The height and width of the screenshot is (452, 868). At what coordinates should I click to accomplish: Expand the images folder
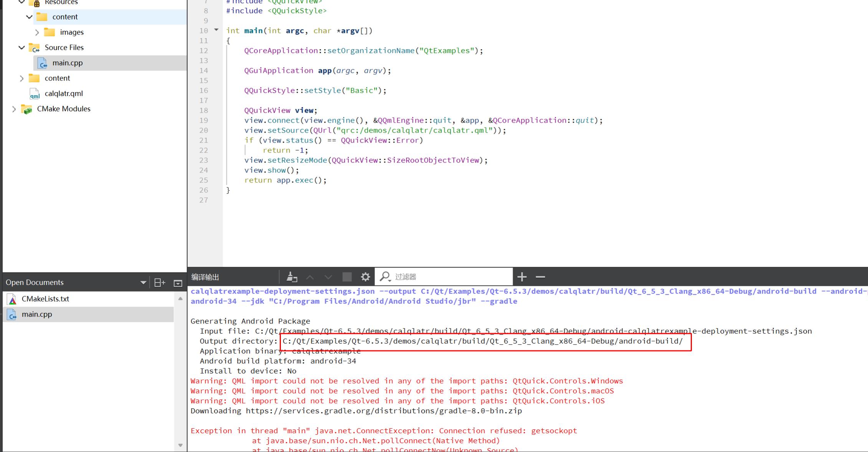click(37, 32)
